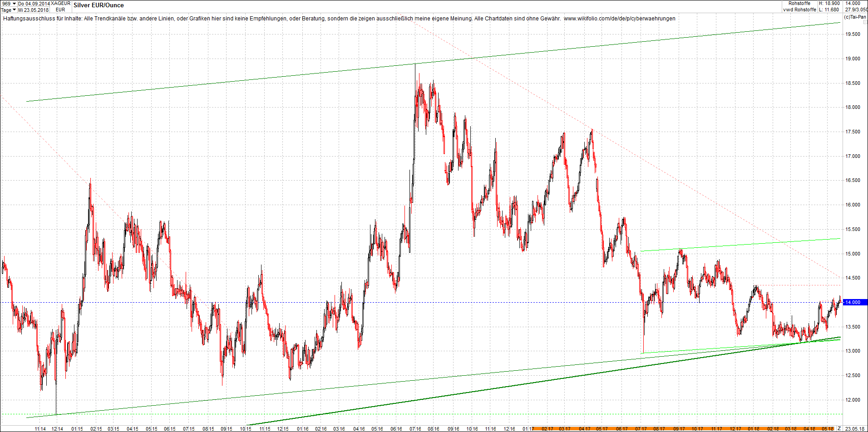
Task: Click the 19.000 price axis label
Action: click(x=853, y=59)
